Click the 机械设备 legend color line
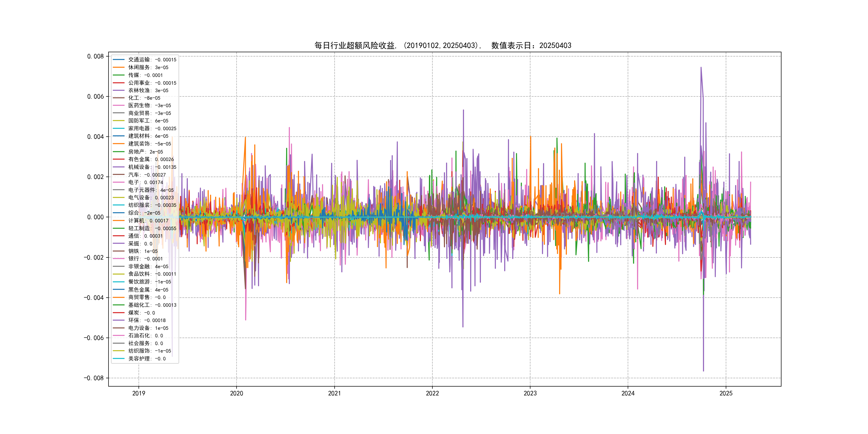Screen dimensions: 868x434 [119, 167]
